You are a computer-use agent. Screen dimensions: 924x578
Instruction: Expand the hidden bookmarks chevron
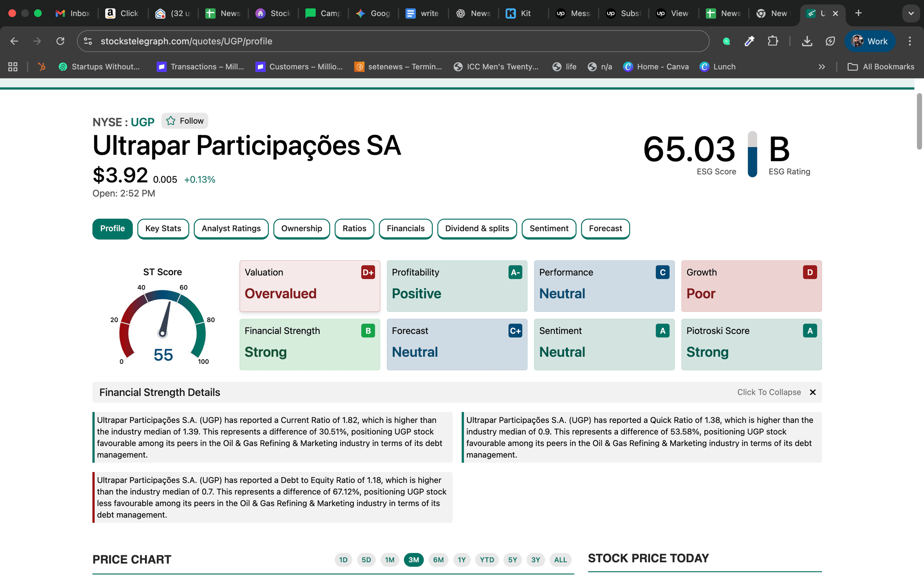pos(822,67)
